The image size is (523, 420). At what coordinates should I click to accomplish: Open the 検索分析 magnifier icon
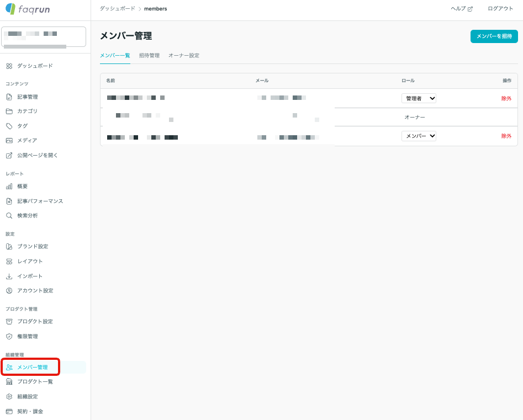9,216
